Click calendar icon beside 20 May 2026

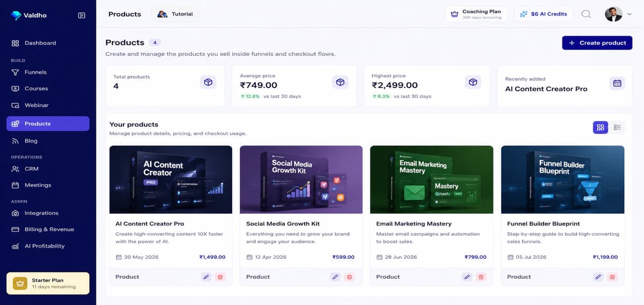pos(119,257)
